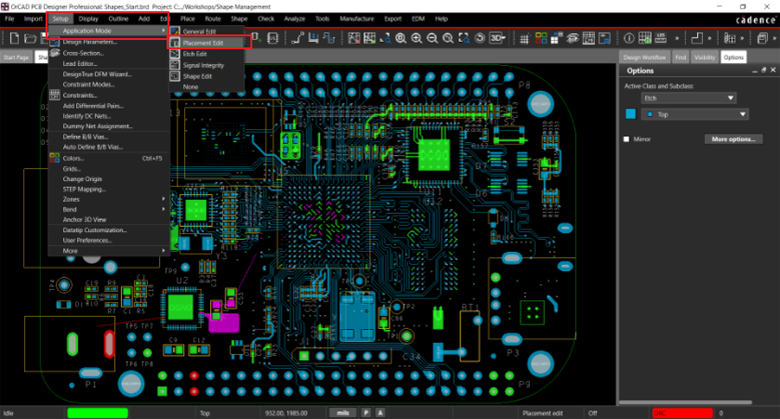
Task: Click the Zoom Out magnifier icon
Action: (432, 38)
